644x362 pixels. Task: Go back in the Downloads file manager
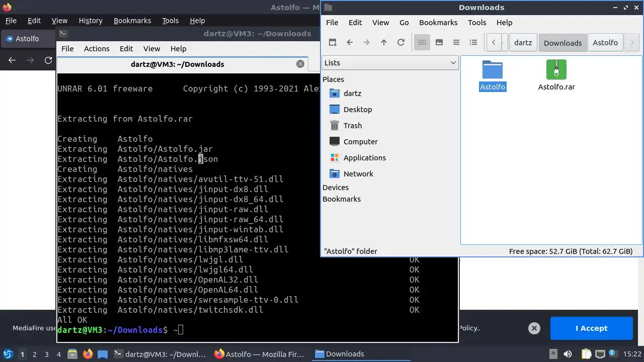[x=350, y=42]
